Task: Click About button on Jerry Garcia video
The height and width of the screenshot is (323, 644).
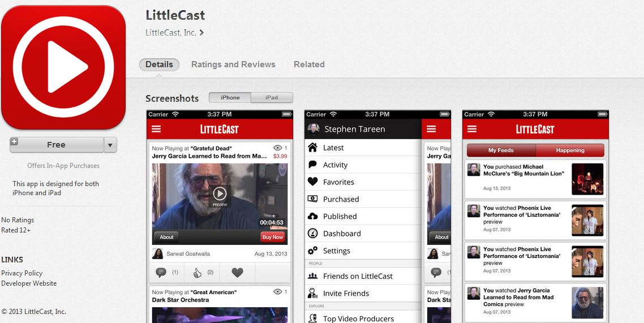Action: coord(166,237)
